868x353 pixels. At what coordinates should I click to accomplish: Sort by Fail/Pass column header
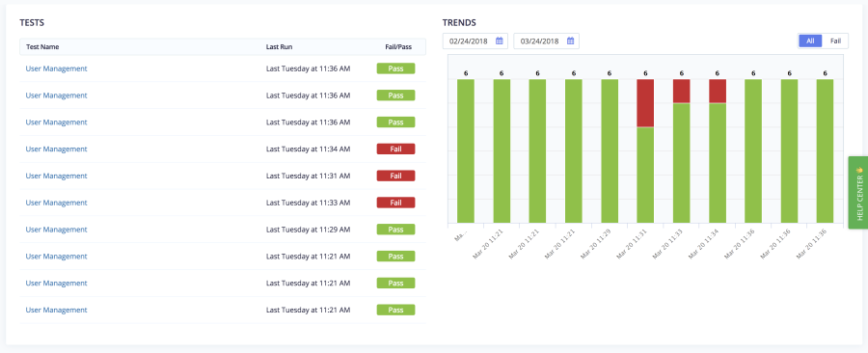pyautogui.click(x=398, y=47)
